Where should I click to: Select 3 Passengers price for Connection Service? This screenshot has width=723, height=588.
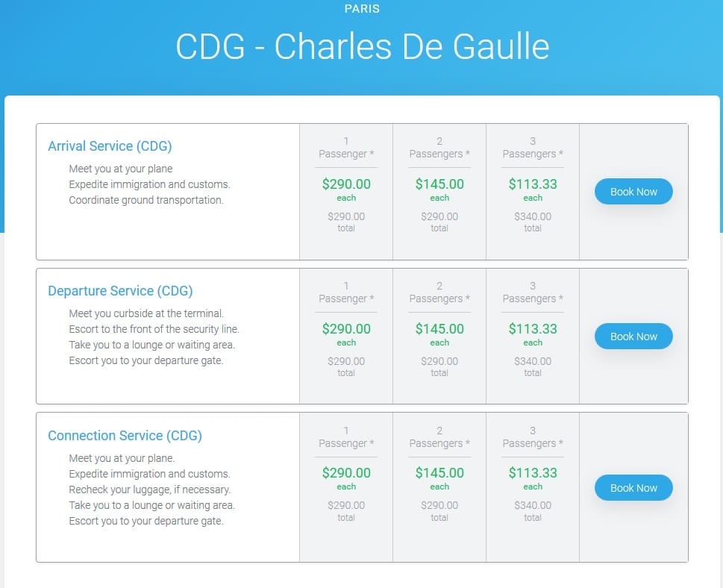click(x=533, y=472)
